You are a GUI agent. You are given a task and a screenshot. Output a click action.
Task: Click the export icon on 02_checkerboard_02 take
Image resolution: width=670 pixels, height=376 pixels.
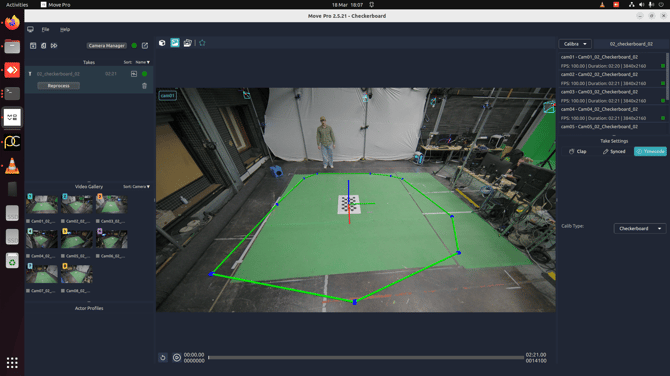(134, 74)
